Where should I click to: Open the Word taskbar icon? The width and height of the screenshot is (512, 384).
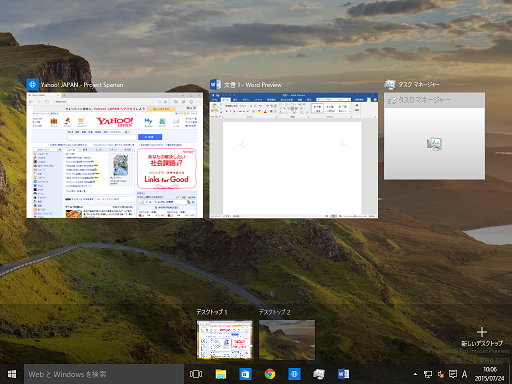click(343, 374)
